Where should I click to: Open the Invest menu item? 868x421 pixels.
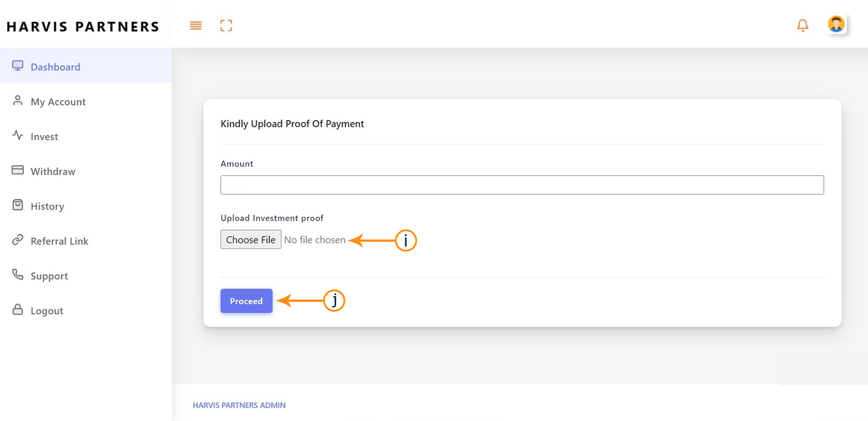click(44, 137)
